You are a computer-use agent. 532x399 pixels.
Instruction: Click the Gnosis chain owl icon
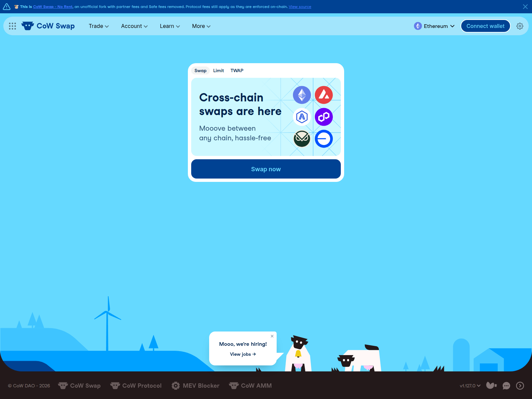click(302, 139)
